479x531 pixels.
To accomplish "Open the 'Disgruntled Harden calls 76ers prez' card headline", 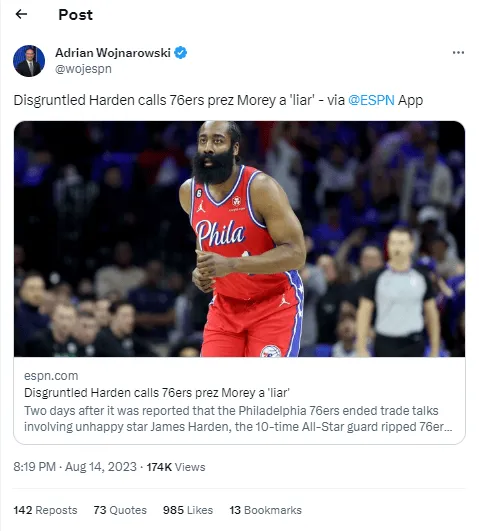I will tap(157, 393).
